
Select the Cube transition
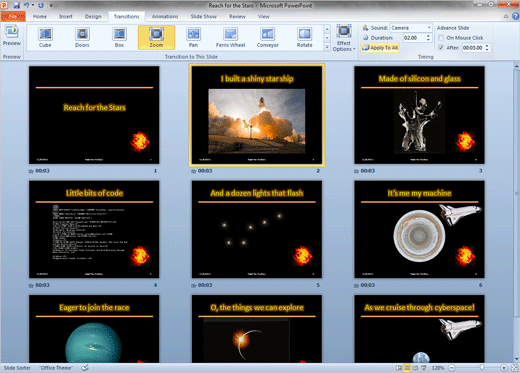pyautogui.click(x=45, y=38)
